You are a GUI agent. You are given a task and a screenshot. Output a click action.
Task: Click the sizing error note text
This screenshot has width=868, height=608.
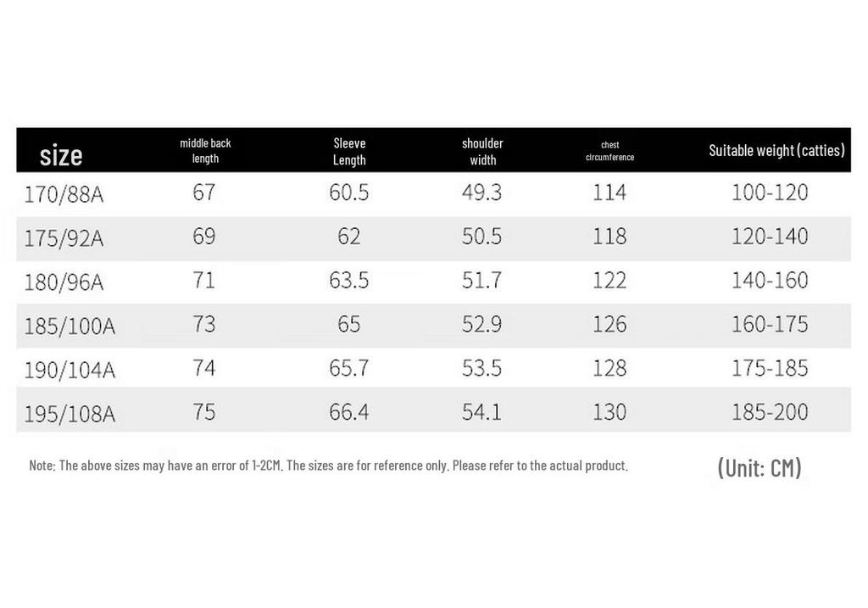(x=328, y=466)
